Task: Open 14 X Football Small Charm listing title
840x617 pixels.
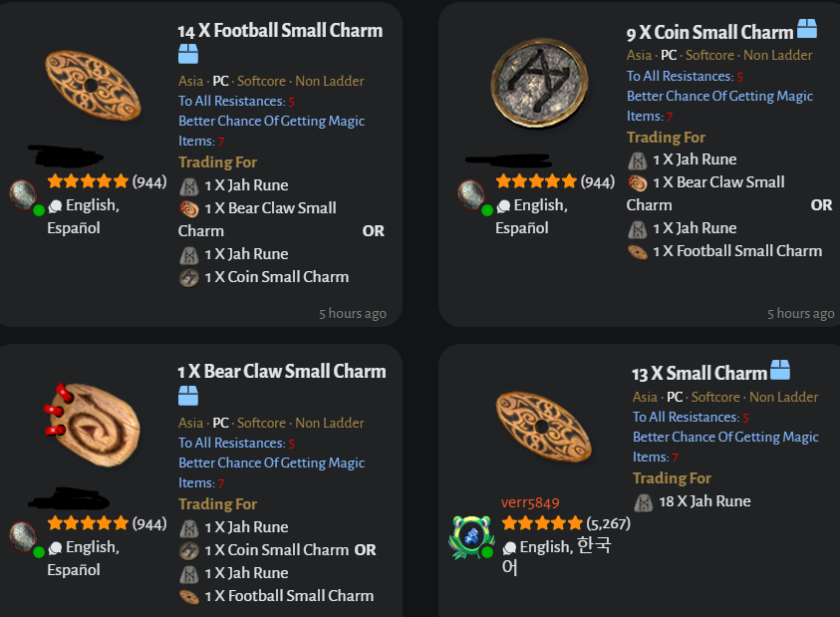Action: click(280, 31)
